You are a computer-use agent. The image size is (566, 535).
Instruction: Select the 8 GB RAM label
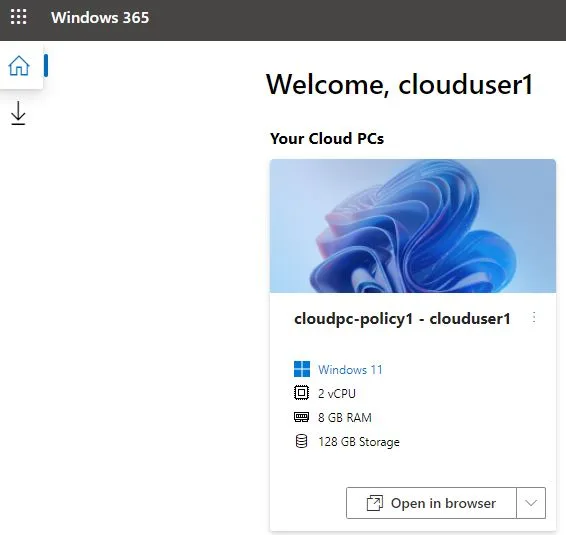click(x=345, y=417)
